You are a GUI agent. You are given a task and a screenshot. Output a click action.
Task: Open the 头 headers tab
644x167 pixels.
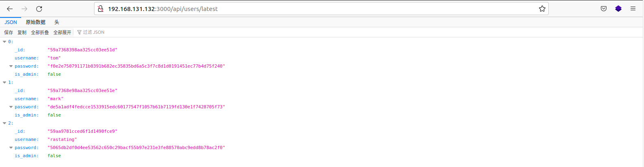pyautogui.click(x=57, y=22)
